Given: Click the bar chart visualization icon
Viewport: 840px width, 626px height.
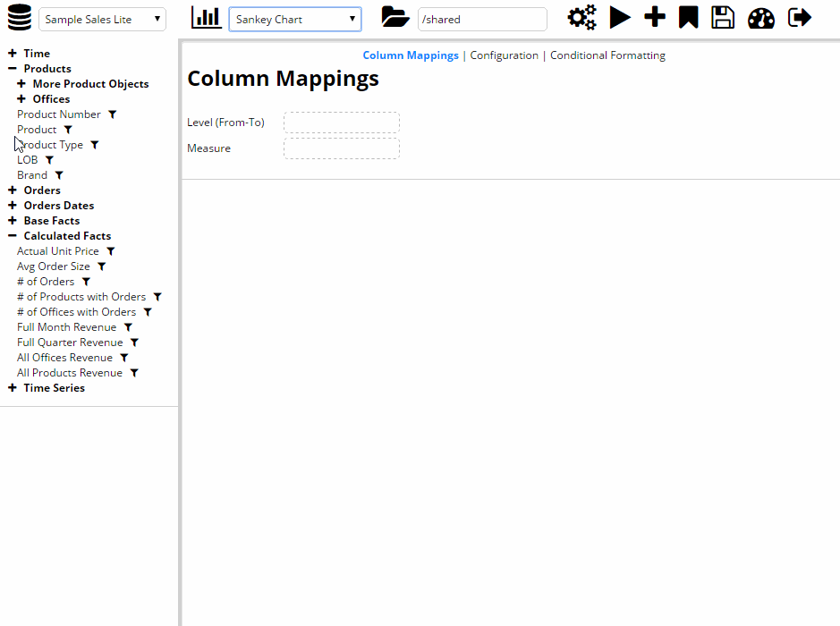Looking at the screenshot, I should (x=207, y=18).
